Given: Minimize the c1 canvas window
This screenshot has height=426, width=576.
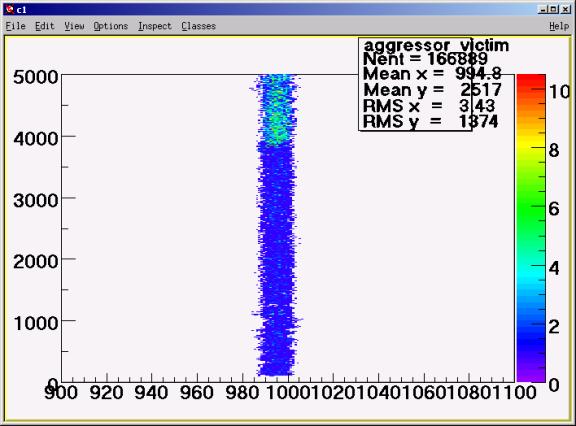Looking at the screenshot, I should tap(543, 10).
